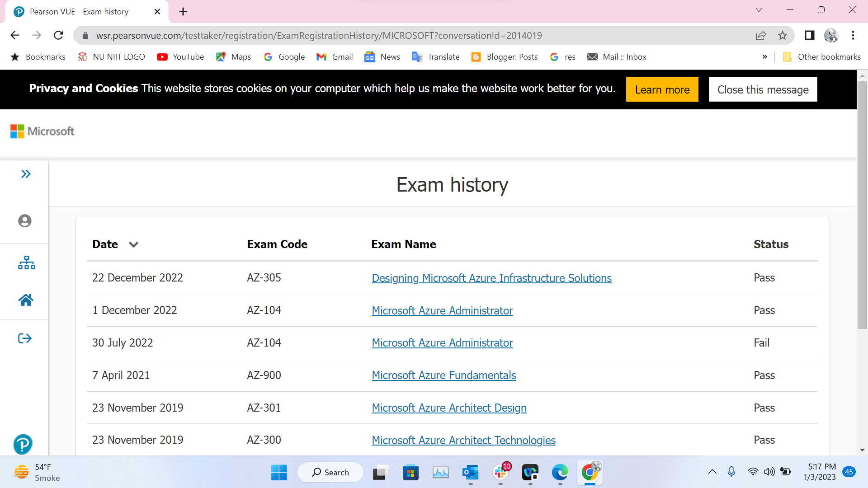Toggle the bookmark star in address bar
Screen dimensions: 868x488
pos(783,35)
